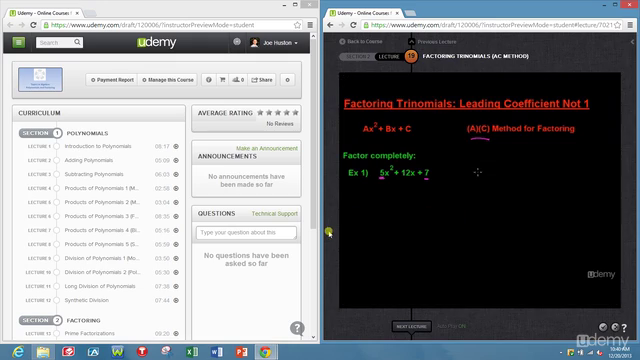Collapse the sidebar arrow at lecture player right edge

click(632, 42)
